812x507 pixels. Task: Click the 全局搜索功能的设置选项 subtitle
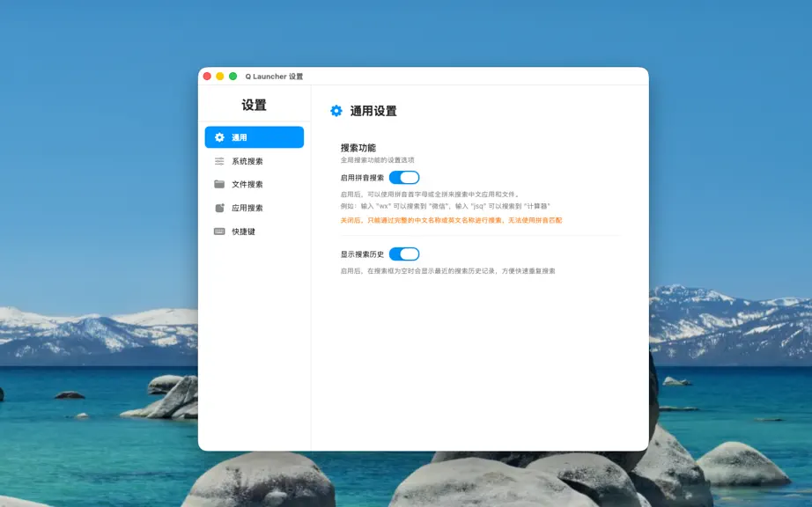(x=378, y=160)
